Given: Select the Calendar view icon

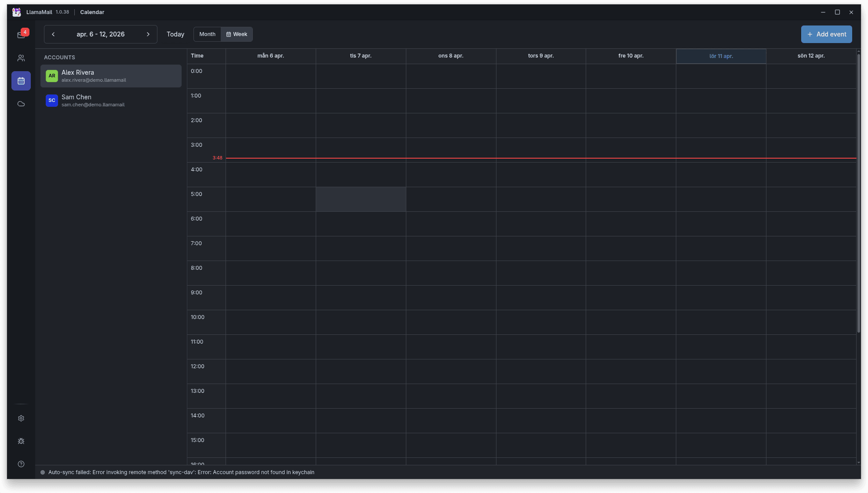Looking at the screenshot, I should (x=21, y=81).
